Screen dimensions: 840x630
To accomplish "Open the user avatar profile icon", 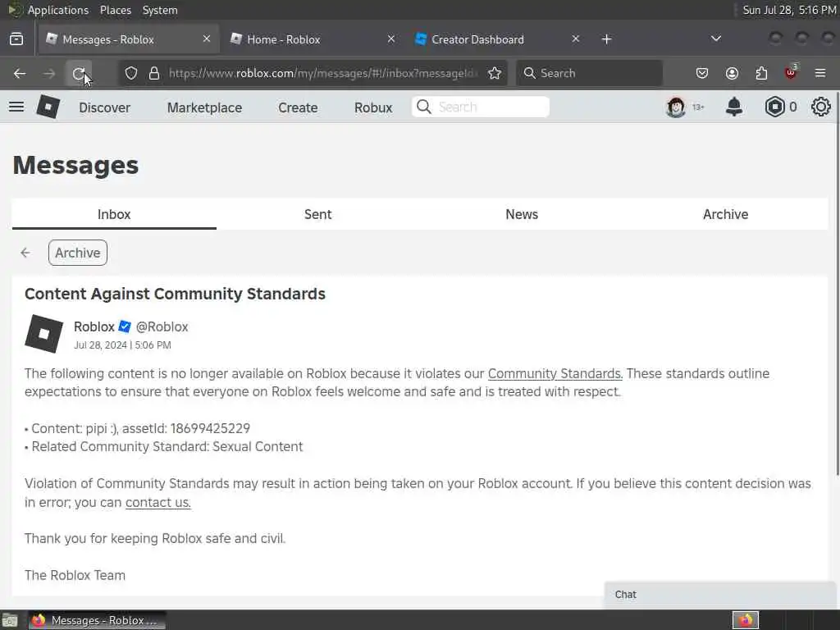I will click(x=676, y=107).
